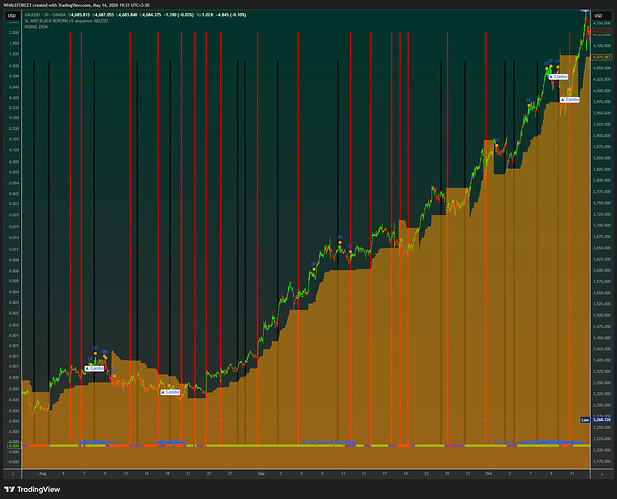Click the red highlighted price tag on right axis
617x499 pixels.
click(602, 31)
